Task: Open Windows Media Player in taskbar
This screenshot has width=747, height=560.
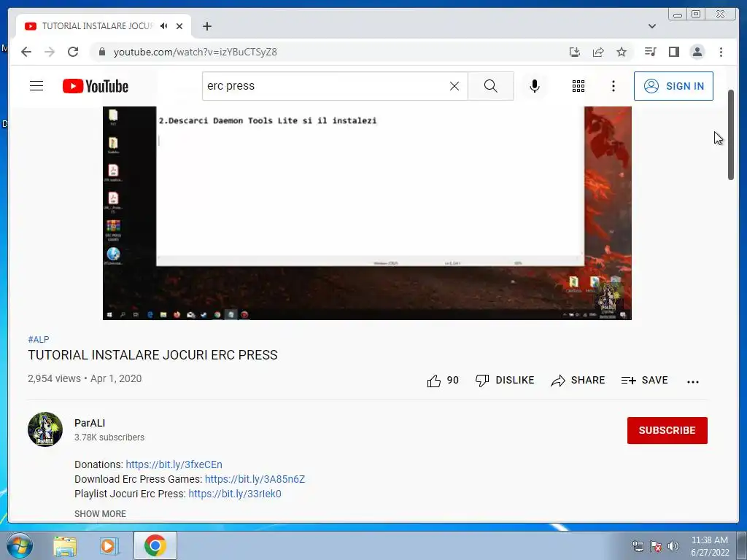Action: click(109, 546)
